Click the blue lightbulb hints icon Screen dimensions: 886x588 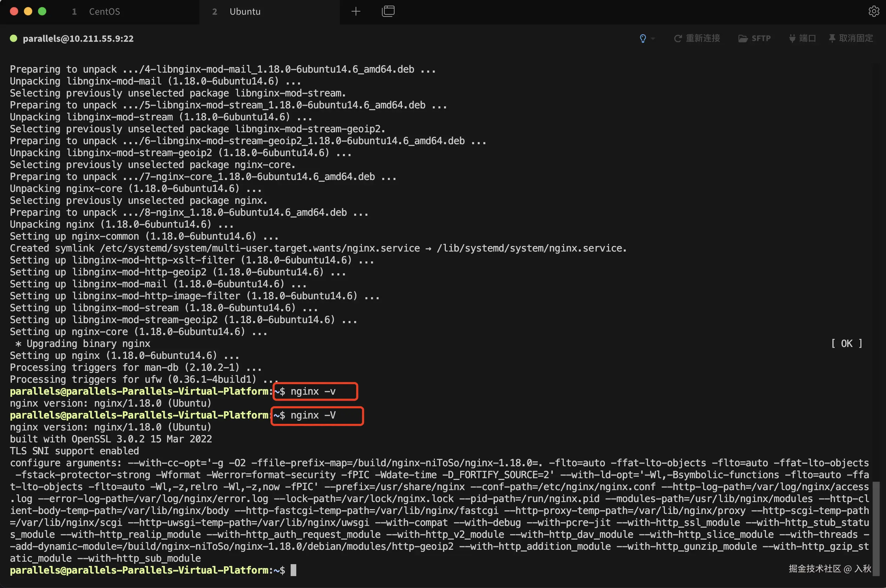(642, 38)
